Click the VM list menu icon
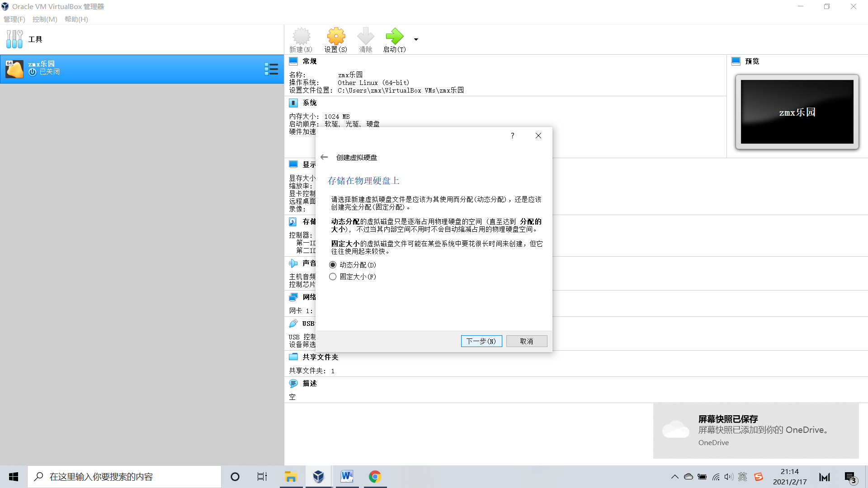 click(271, 69)
